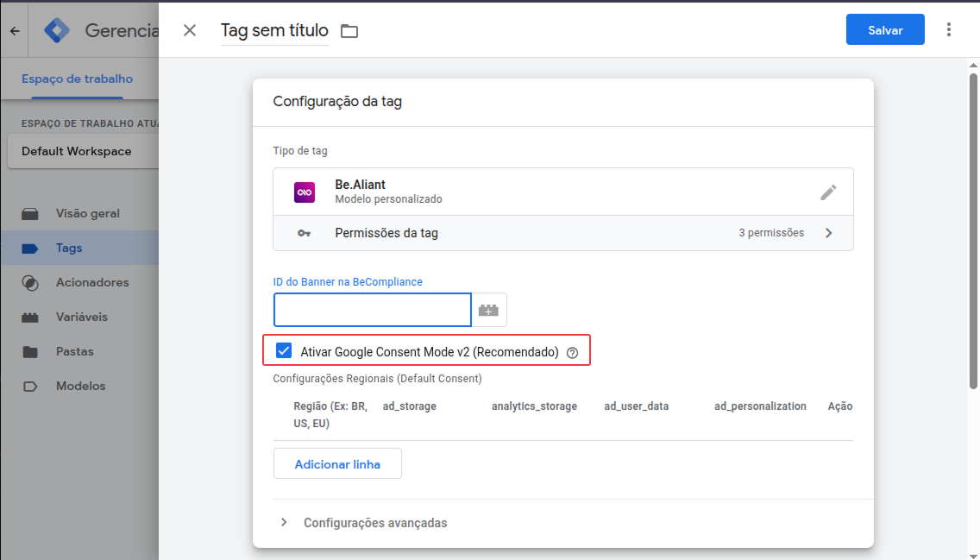Click the Salvar button

click(885, 30)
